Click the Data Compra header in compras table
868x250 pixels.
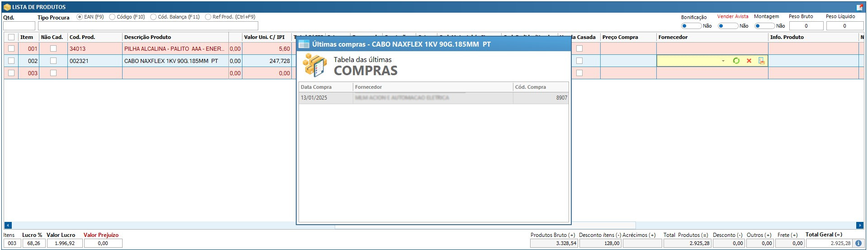pyautogui.click(x=326, y=87)
